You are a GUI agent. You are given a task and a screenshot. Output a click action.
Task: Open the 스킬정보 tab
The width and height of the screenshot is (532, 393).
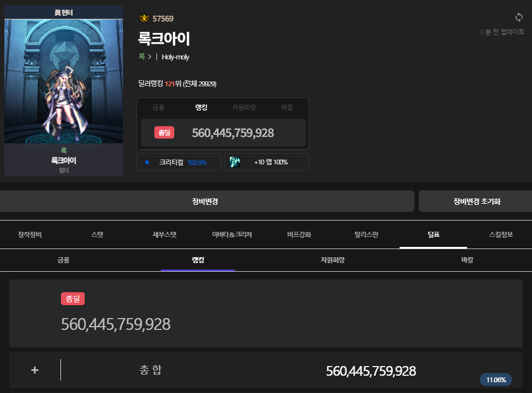tap(500, 235)
